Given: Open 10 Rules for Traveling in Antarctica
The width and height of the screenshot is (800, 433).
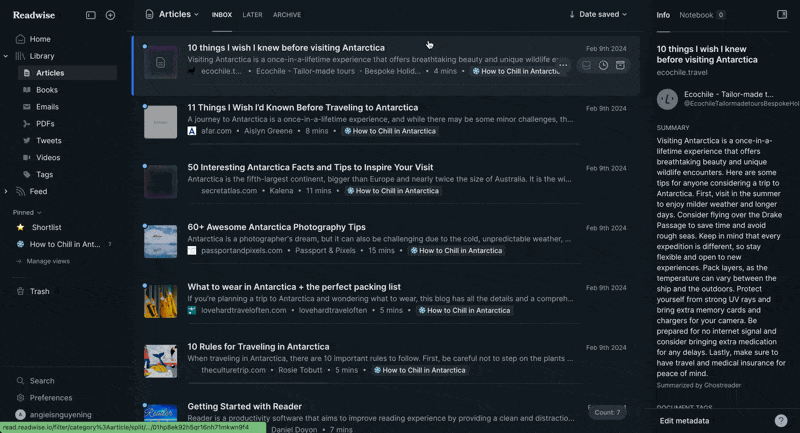Looking at the screenshot, I should click(x=258, y=346).
